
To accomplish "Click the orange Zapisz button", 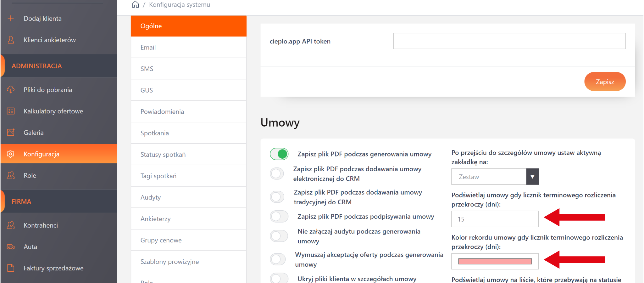I will 605,82.
